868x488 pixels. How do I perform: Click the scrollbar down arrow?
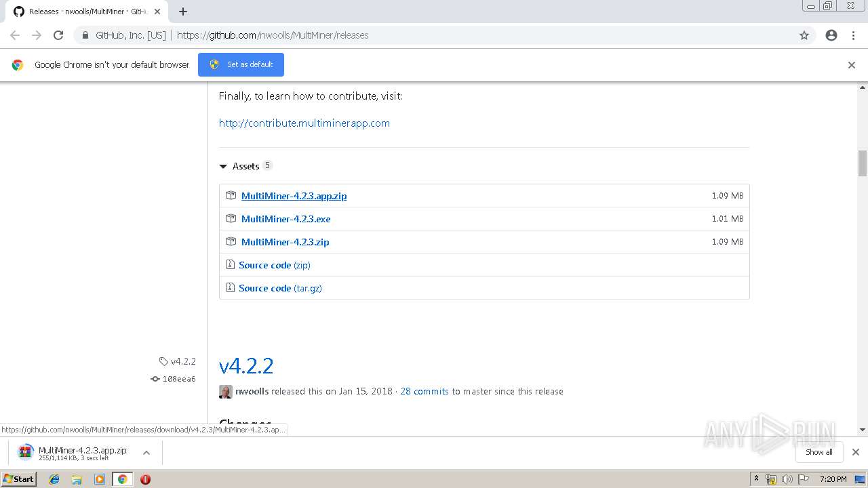click(863, 430)
